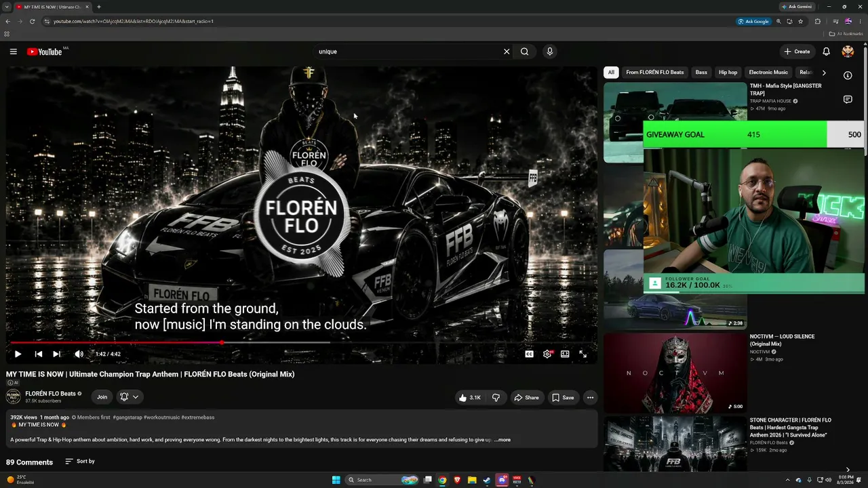Expand the description with ...more
868x488 pixels.
tap(502, 440)
